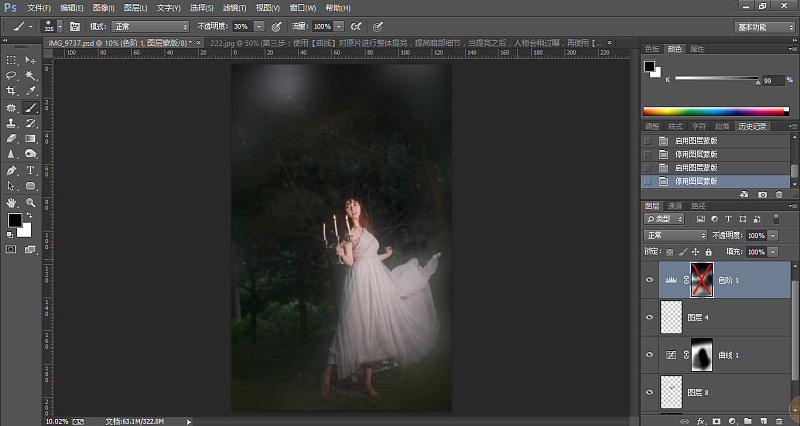Click the fx layer style icon
This screenshot has width=800, height=426.
701,421
